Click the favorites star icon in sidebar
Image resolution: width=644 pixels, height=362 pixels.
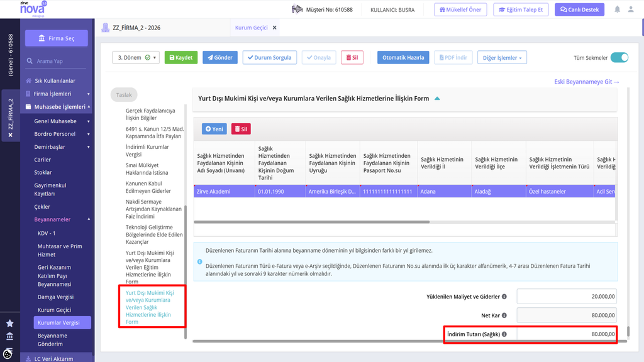click(10, 324)
